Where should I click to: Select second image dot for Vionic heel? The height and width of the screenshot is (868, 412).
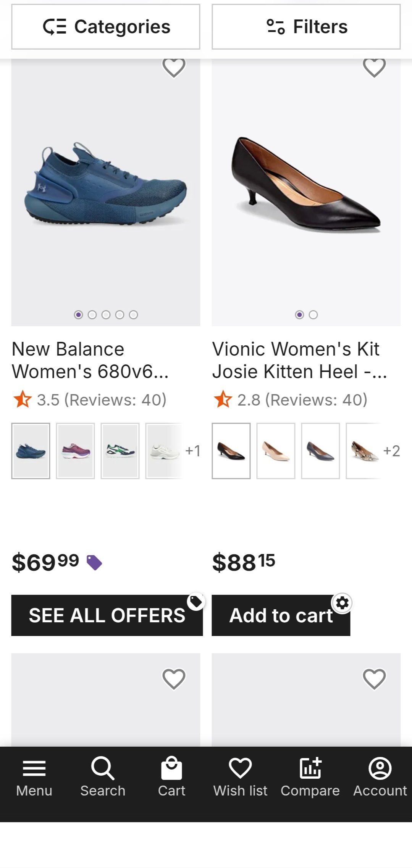point(313,315)
